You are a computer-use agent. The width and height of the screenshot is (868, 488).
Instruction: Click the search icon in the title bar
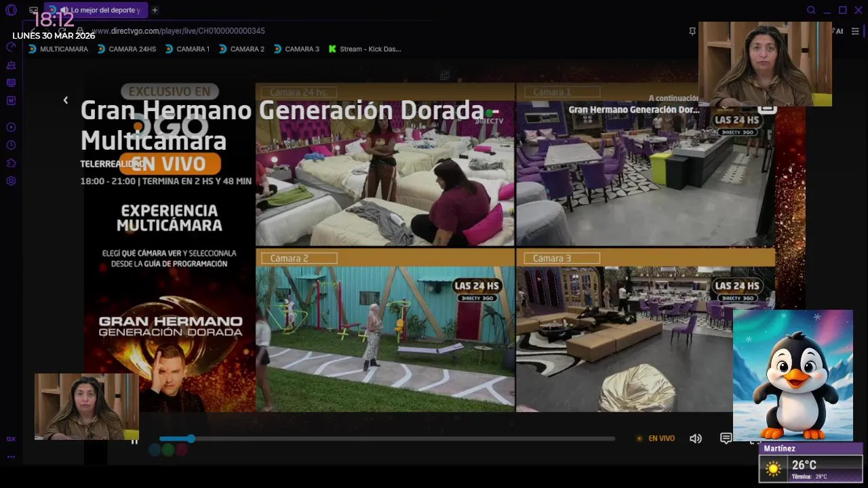click(x=811, y=10)
